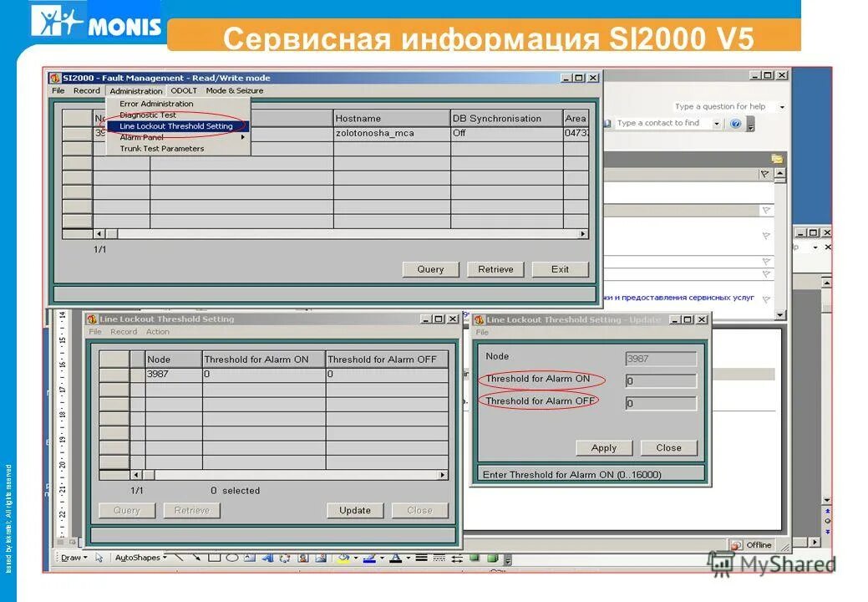868x602 pixels.
Task: Insert Diagram or Organization Chart
Action: (285, 558)
